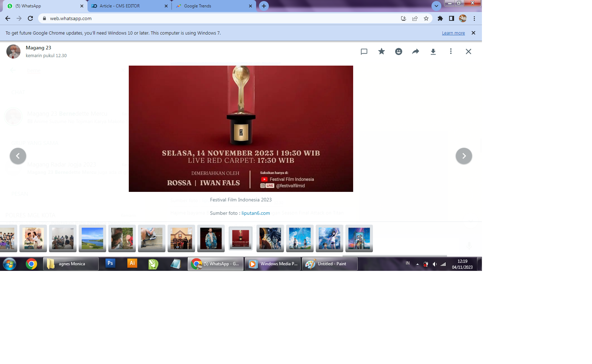Show hidden system tray icons
The image size is (592, 364).
coord(417,264)
